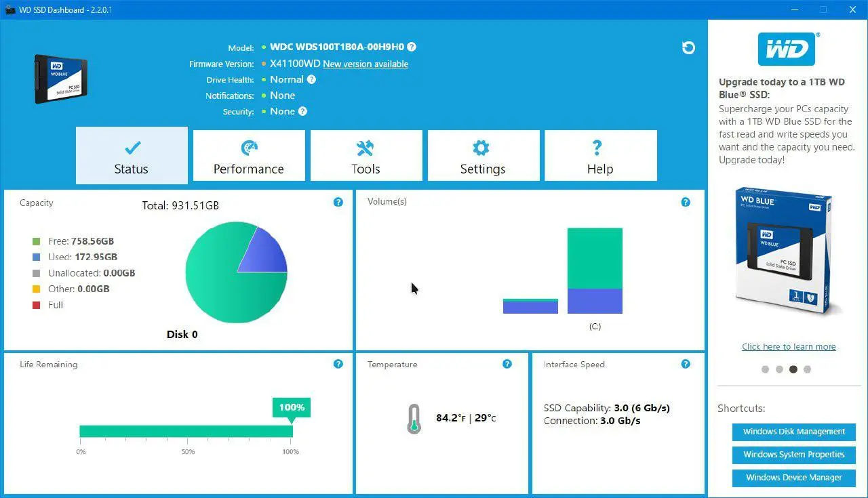Click the red Full legend swatch
This screenshot has width=868, height=498.
pos(36,306)
